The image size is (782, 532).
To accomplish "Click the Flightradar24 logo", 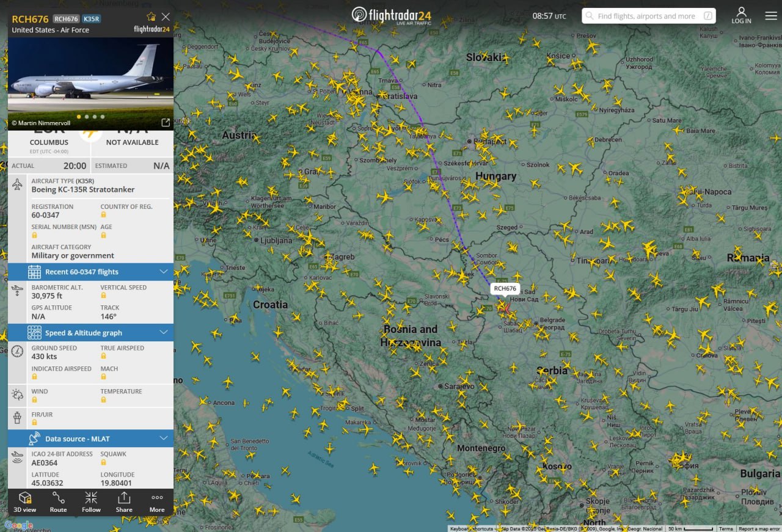I will pyautogui.click(x=392, y=15).
